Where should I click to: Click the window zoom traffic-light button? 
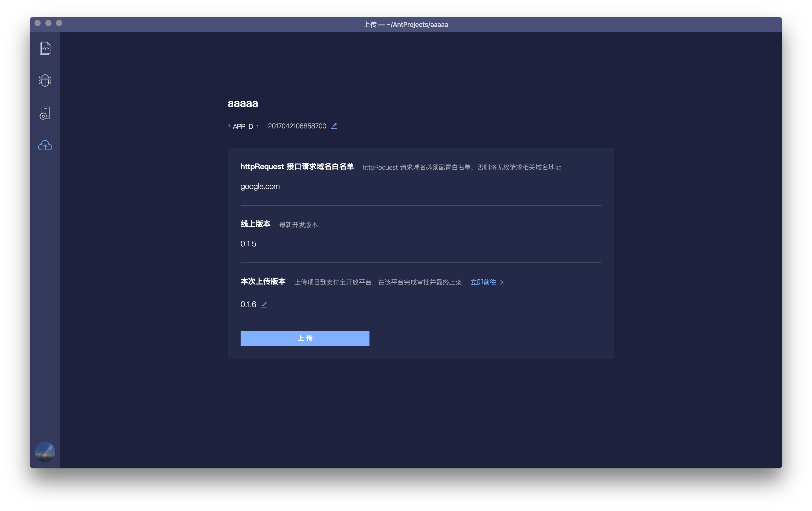[x=59, y=23]
